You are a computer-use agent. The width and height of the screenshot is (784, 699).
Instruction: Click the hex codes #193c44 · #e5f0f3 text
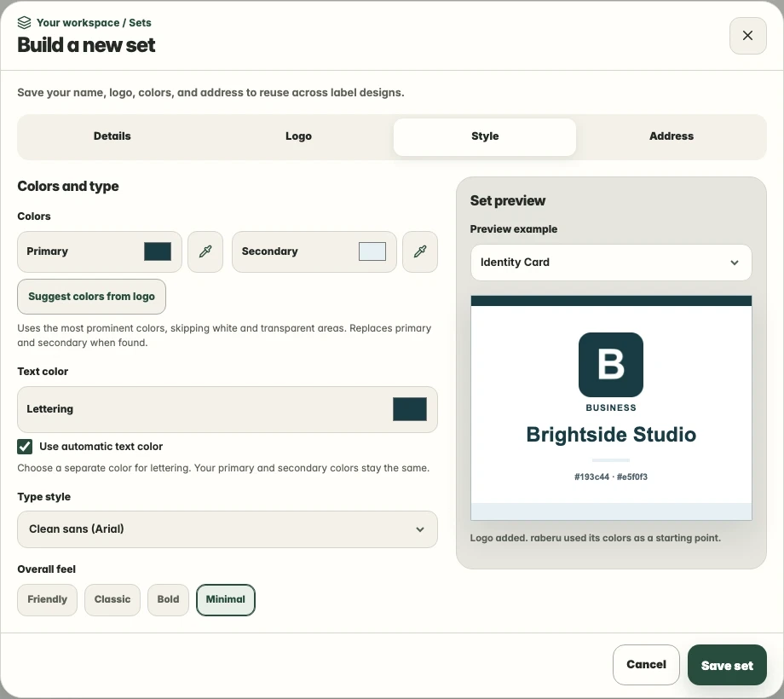(610, 477)
